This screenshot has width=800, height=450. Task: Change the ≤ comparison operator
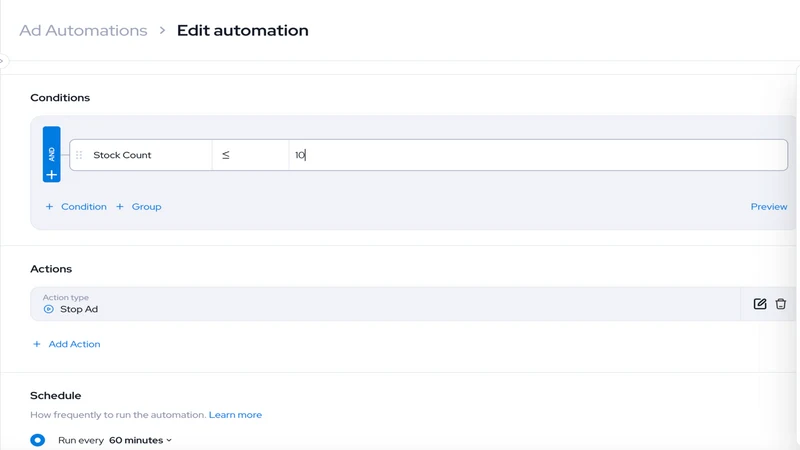point(251,155)
